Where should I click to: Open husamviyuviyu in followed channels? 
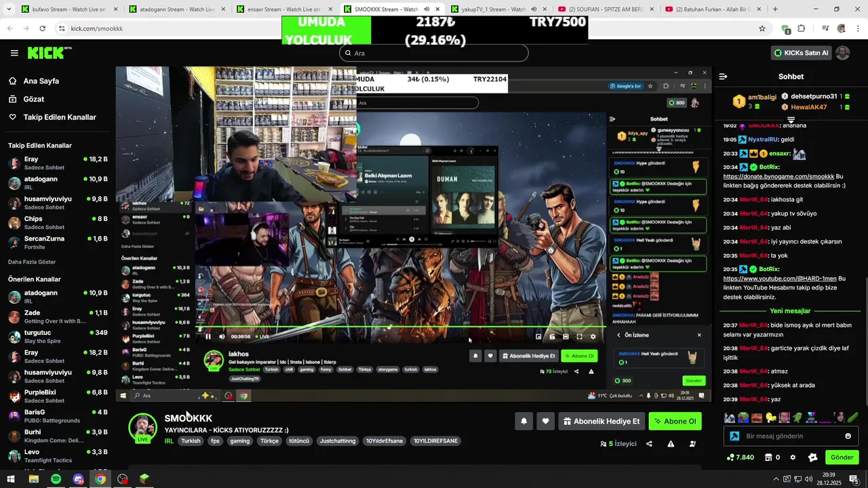click(58, 203)
